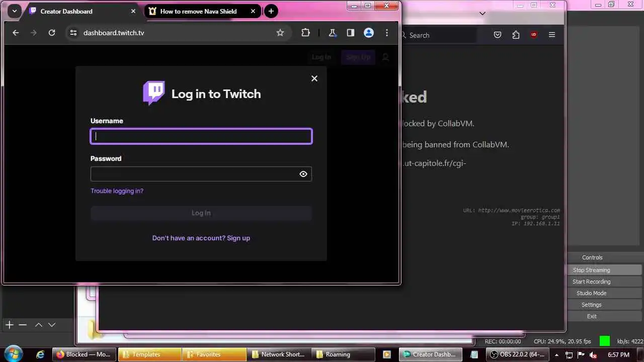Screen dimensions: 644x362
Task: Move item down with OBS arrow
Action: coord(52,325)
